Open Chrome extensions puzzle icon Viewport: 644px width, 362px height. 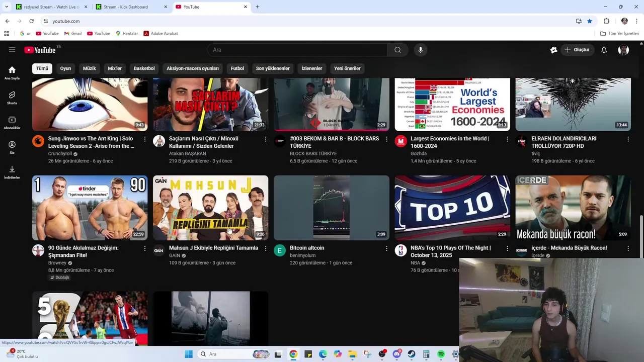click(x=606, y=21)
